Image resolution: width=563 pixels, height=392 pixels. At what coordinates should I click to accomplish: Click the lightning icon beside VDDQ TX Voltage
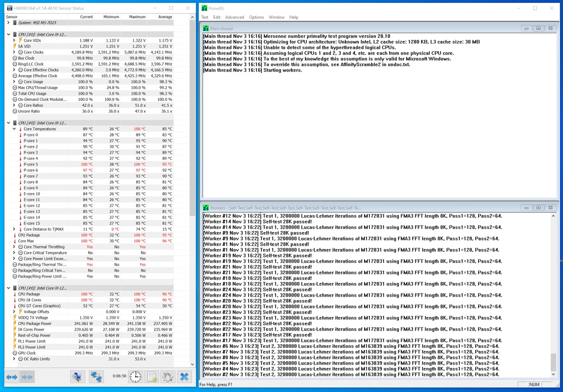[x=15, y=317]
